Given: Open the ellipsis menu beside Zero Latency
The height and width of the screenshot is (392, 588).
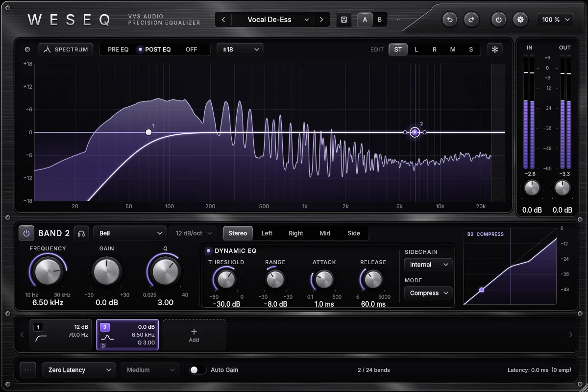Looking at the screenshot, I should pos(27,370).
